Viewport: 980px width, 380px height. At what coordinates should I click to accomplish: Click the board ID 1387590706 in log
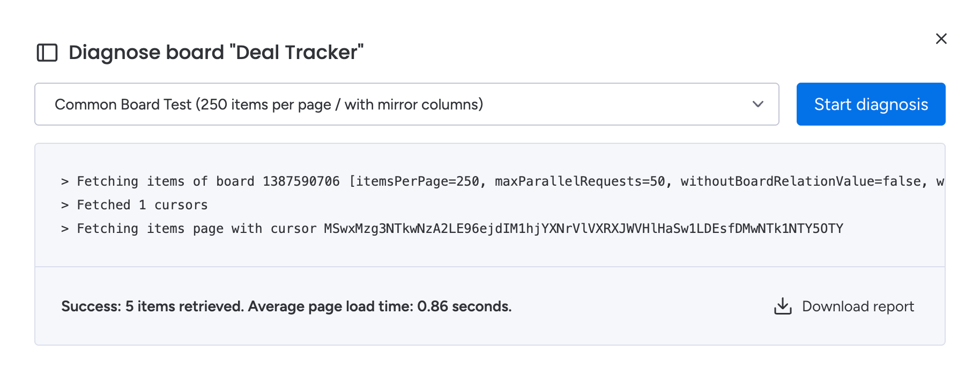tap(301, 181)
